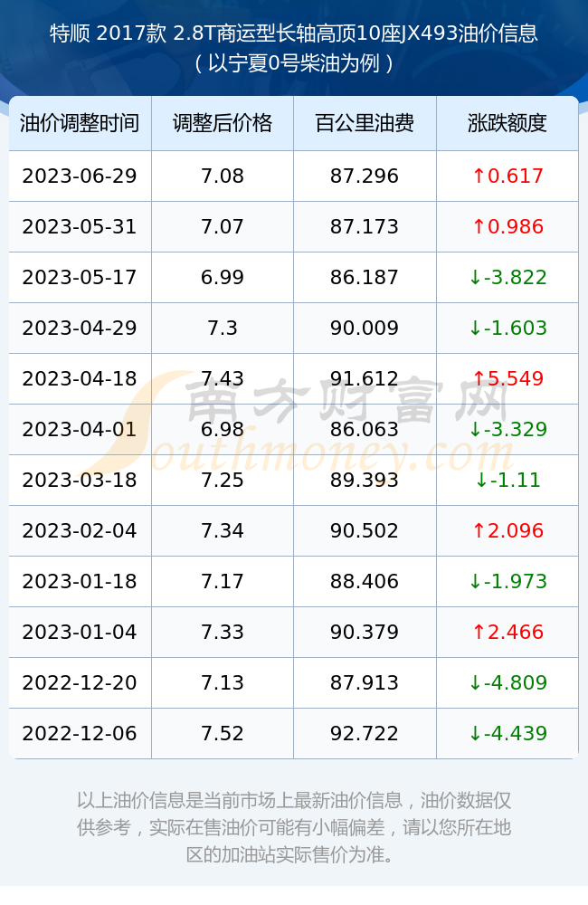This screenshot has height=905, width=588.
Task: Click the red up arrow next to 0.617
Action: click(479, 176)
